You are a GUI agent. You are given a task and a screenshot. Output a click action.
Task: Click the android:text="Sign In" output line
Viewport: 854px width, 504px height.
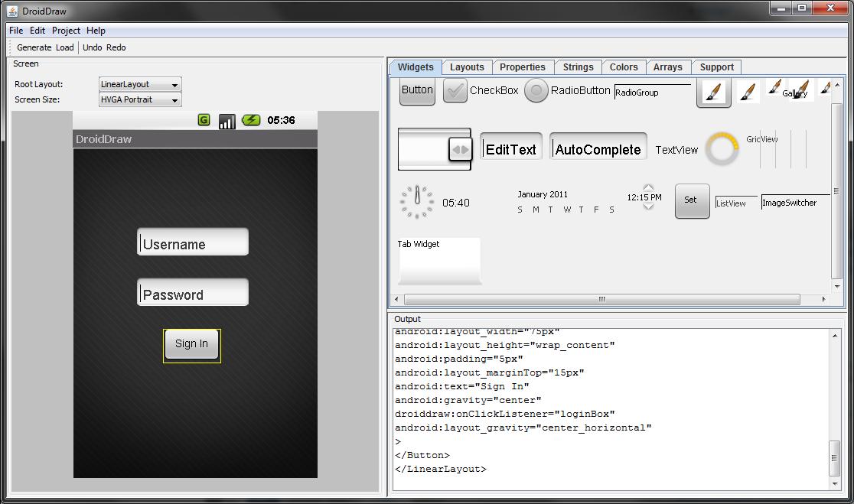[x=462, y=386]
